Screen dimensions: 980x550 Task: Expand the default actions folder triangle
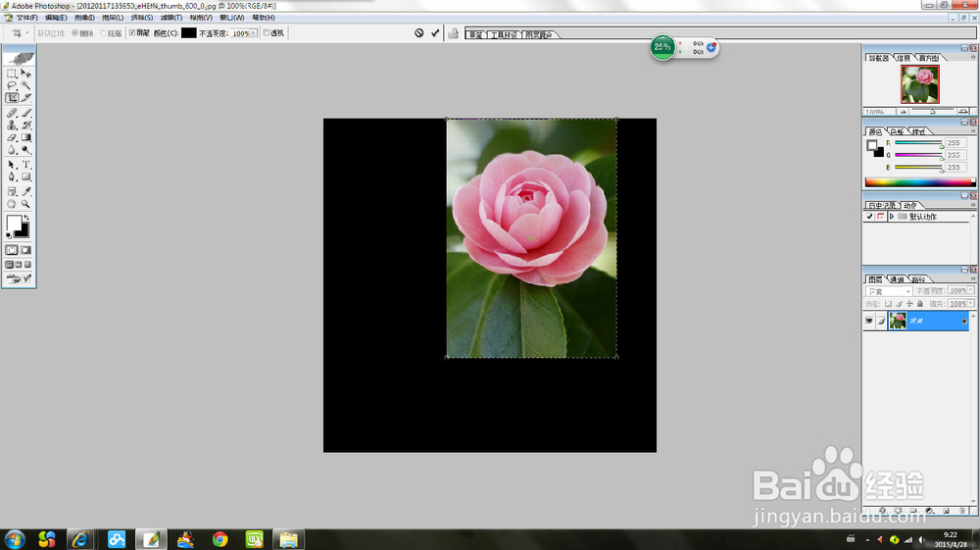tap(892, 217)
